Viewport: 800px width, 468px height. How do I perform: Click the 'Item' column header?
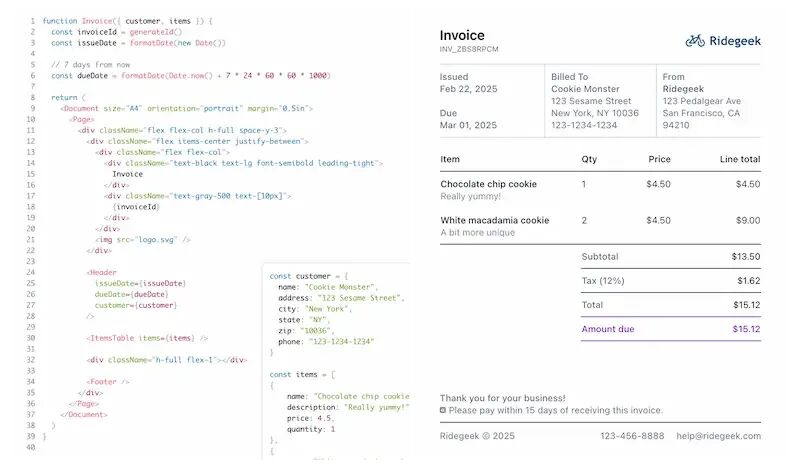tap(450, 159)
